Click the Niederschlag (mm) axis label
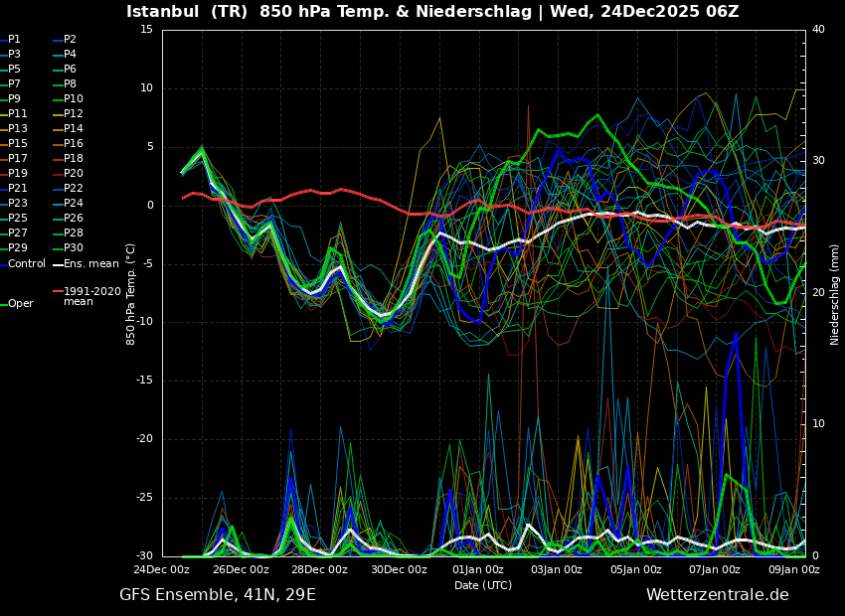845x616 pixels. click(835, 294)
